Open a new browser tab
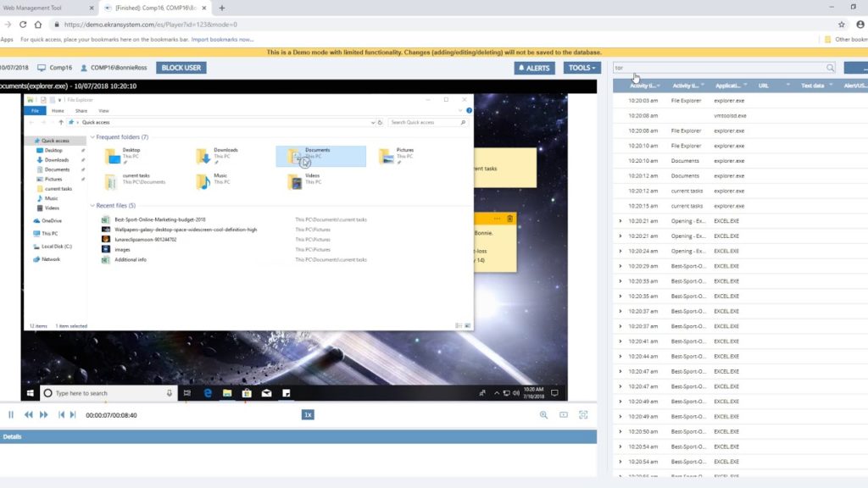The image size is (868, 488). click(222, 8)
